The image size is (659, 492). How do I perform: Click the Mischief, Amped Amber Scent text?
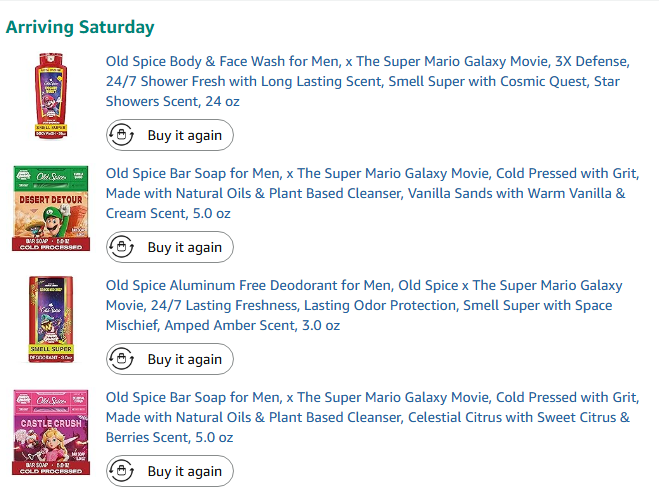[x=201, y=325]
